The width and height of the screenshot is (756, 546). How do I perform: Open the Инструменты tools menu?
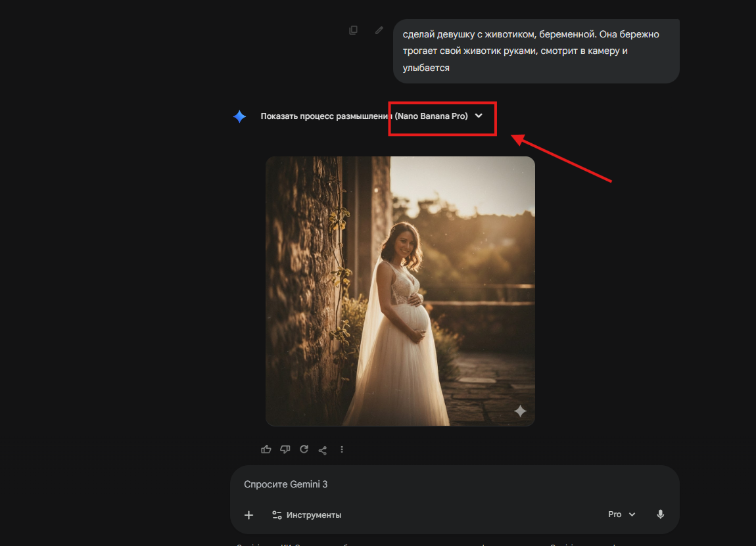tap(307, 515)
